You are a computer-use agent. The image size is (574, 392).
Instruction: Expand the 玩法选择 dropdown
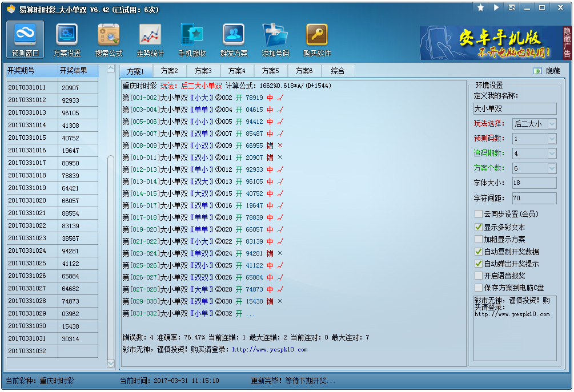coord(552,124)
